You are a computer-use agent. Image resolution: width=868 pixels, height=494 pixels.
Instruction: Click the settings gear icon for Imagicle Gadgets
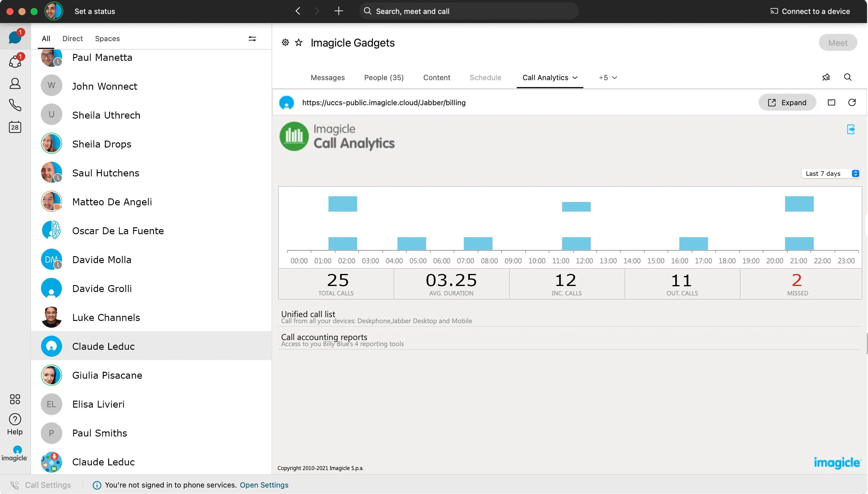point(285,43)
